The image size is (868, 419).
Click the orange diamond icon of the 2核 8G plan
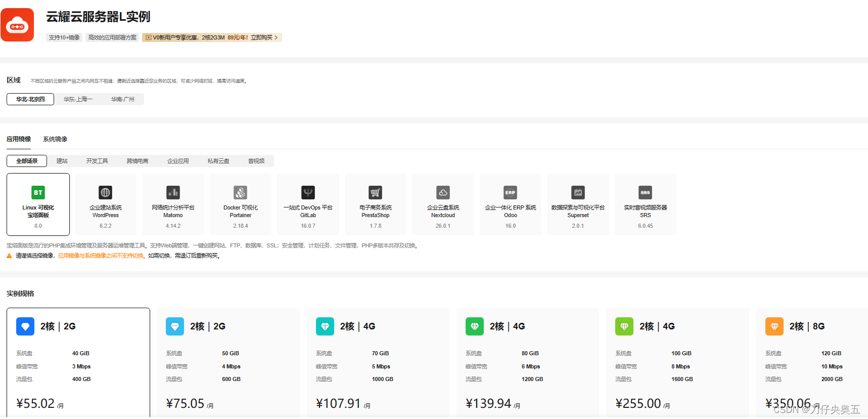774,326
